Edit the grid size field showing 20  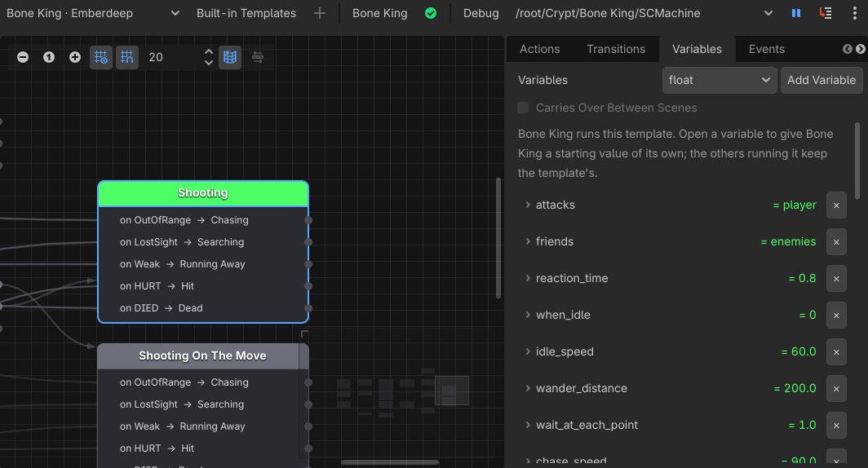[171, 57]
